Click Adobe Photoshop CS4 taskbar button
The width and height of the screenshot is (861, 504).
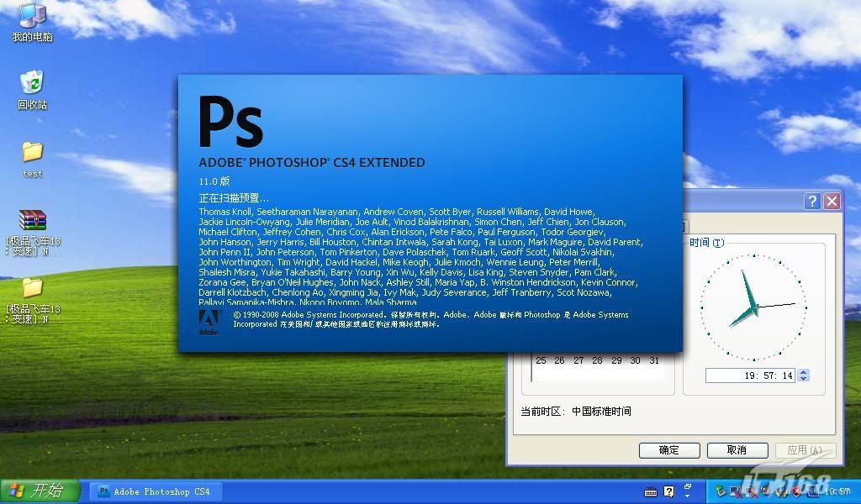tap(157, 491)
